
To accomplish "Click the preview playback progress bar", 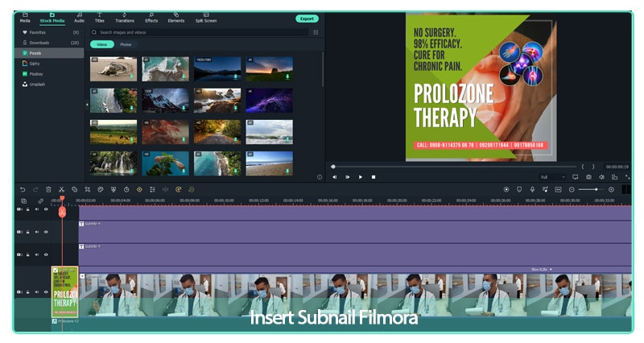I will pos(454,167).
